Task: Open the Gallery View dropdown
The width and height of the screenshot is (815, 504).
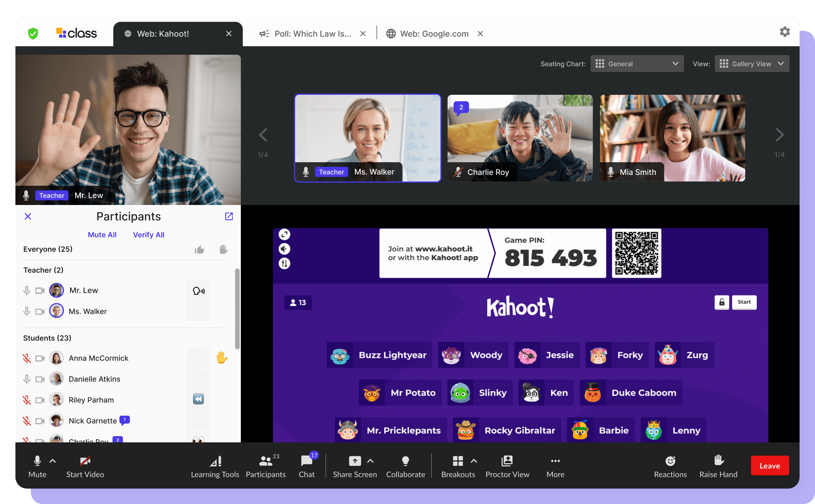Action: tap(752, 64)
